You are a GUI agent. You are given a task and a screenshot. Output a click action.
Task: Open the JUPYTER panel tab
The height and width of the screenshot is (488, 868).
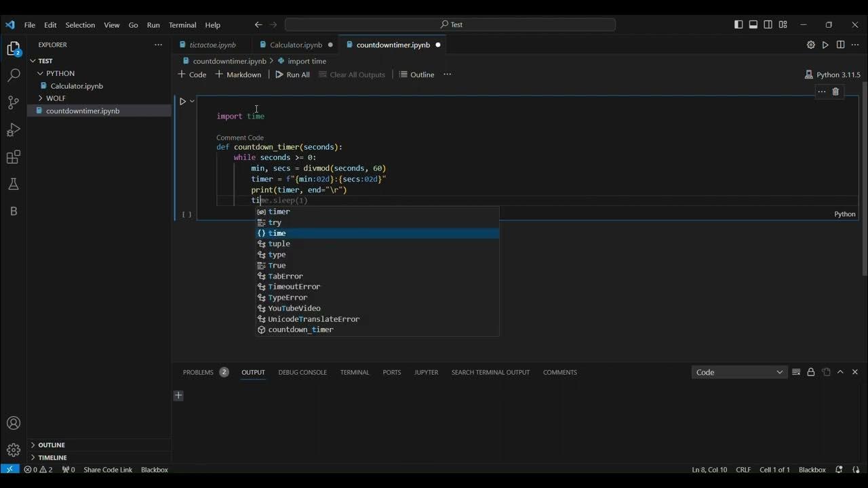[x=426, y=372]
